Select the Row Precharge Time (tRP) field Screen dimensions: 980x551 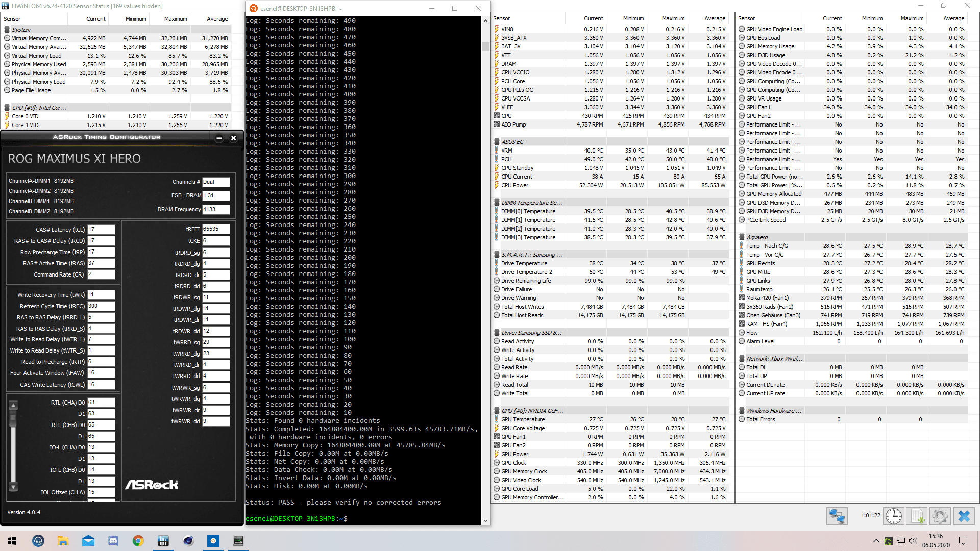(101, 252)
